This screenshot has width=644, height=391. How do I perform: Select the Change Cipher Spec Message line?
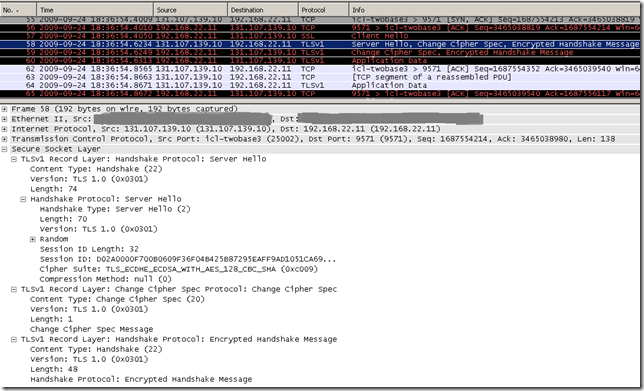coord(92,329)
